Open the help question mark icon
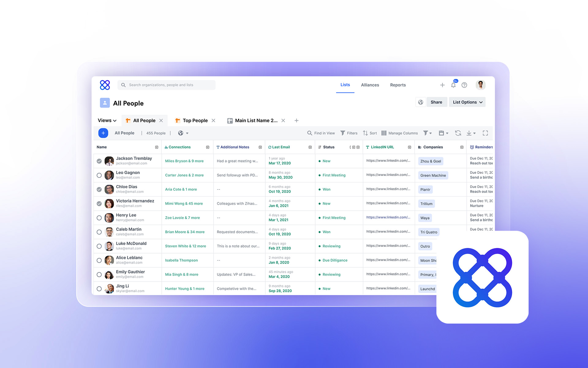The image size is (588, 368). click(x=464, y=85)
